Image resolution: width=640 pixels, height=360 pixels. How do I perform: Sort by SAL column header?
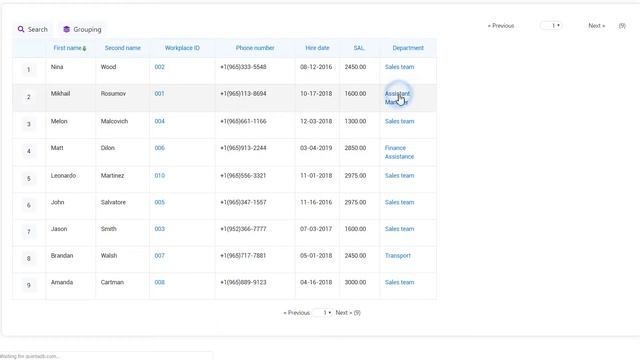pyautogui.click(x=358, y=48)
